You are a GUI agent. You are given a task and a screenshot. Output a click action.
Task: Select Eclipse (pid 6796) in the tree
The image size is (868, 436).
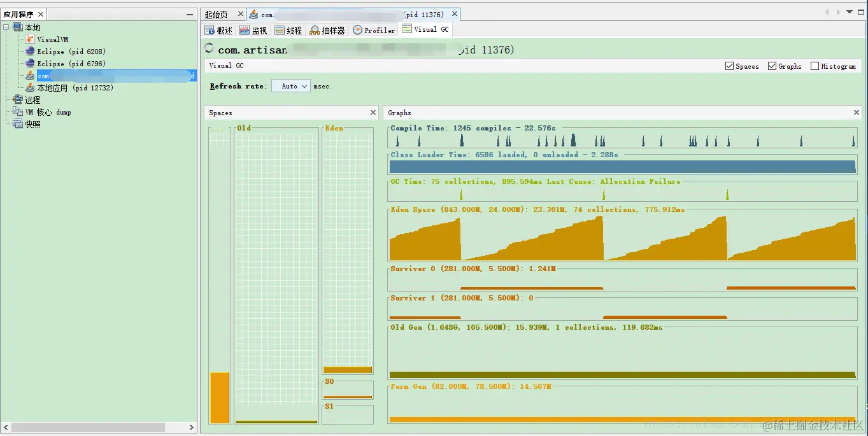pos(71,64)
